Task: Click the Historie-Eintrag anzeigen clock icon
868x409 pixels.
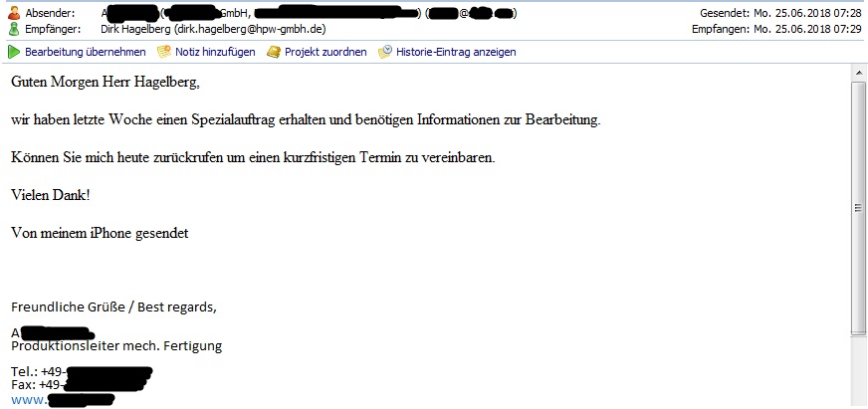Action: (x=384, y=52)
